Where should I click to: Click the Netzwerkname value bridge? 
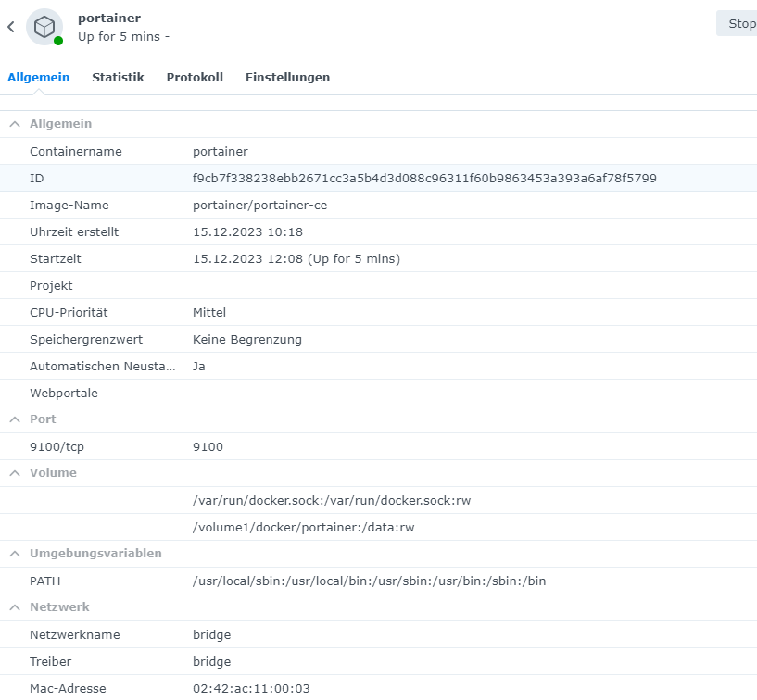pos(212,635)
